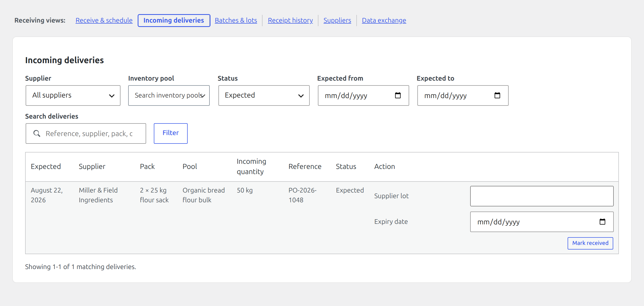Expand the All suppliers dropdown
Viewport: 644px width, 306px height.
[x=73, y=95]
